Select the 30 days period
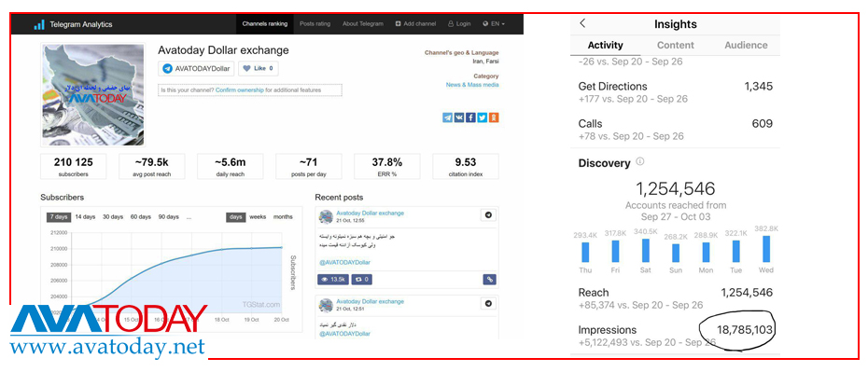 click(x=113, y=216)
